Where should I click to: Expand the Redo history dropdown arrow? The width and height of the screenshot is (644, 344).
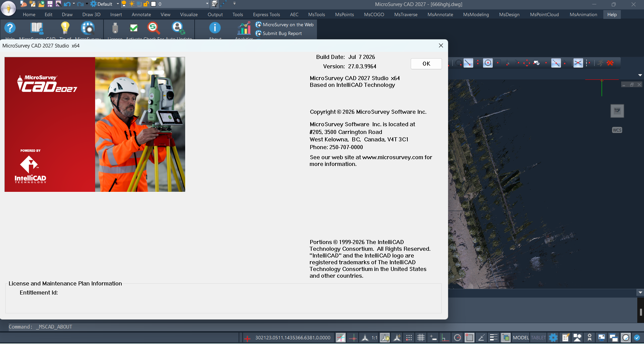[x=86, y=4]
